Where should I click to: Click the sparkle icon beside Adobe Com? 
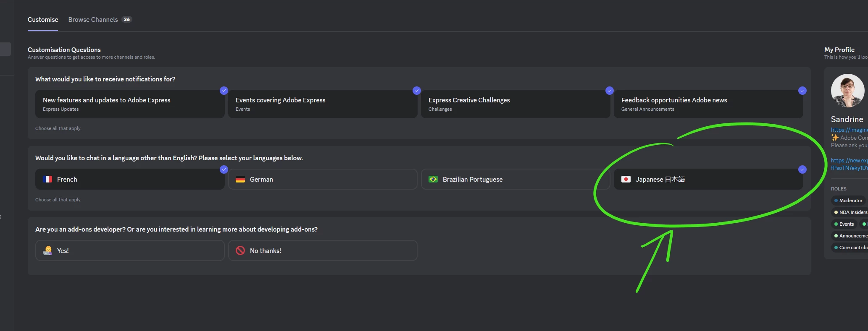835,138
